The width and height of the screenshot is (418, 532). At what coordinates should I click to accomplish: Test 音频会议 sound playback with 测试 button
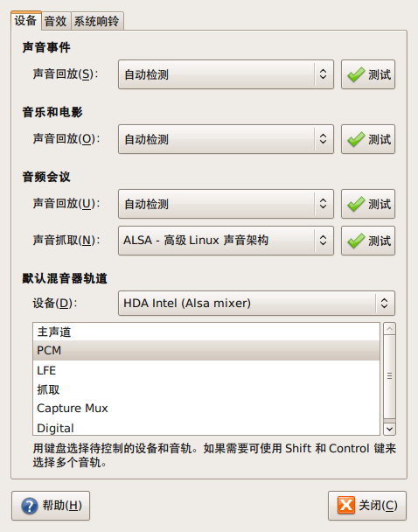click(x=368, y=204)
